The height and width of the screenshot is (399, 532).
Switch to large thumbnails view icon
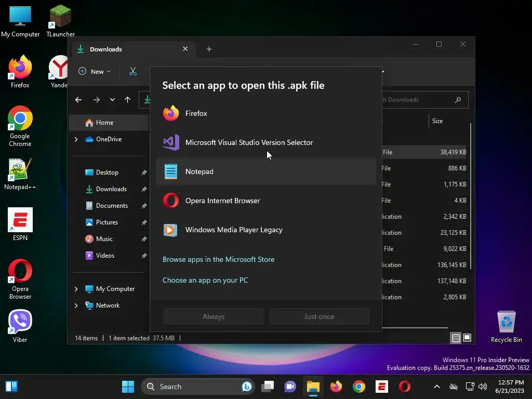point(467,338)
